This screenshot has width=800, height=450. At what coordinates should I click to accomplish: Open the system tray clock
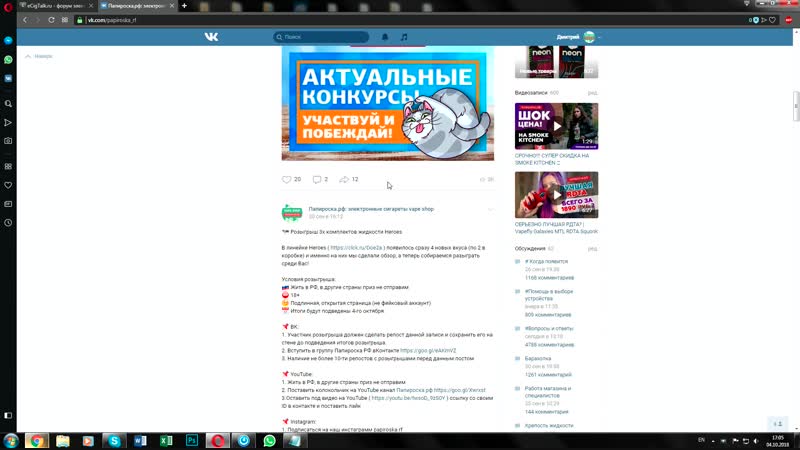tap(778, 441)
